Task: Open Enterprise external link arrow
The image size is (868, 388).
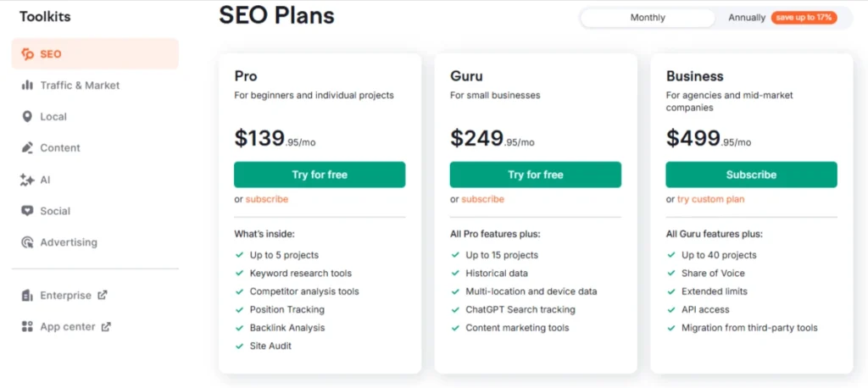Action: 103,295
